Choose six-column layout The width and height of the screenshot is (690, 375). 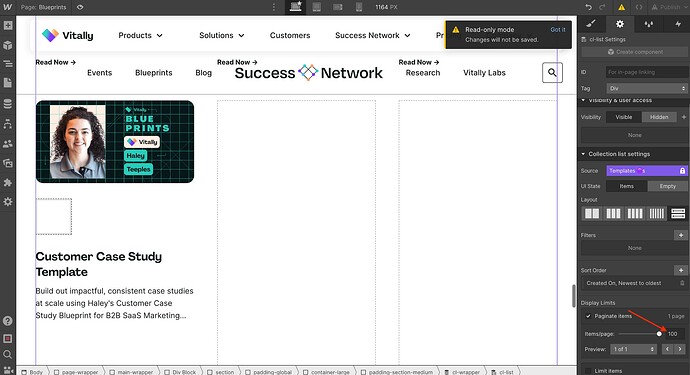pyautogui.click(x=657, y=214)
